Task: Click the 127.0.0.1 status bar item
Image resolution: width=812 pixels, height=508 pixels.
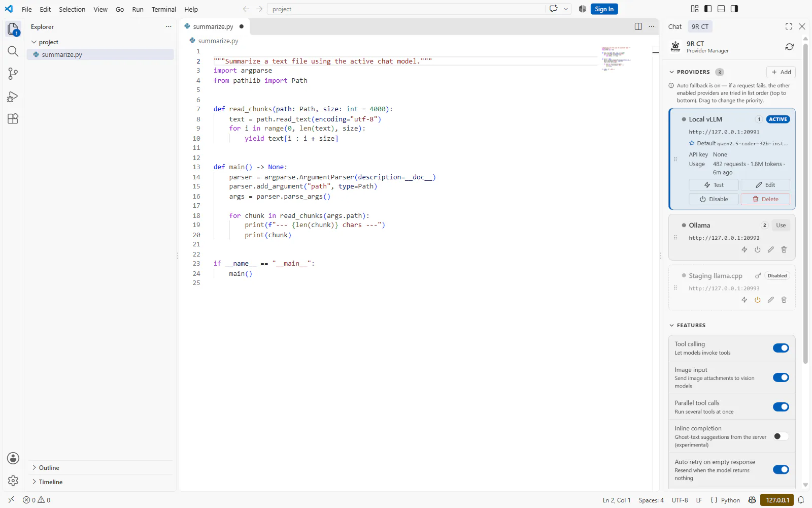Action: pos(777,500)
